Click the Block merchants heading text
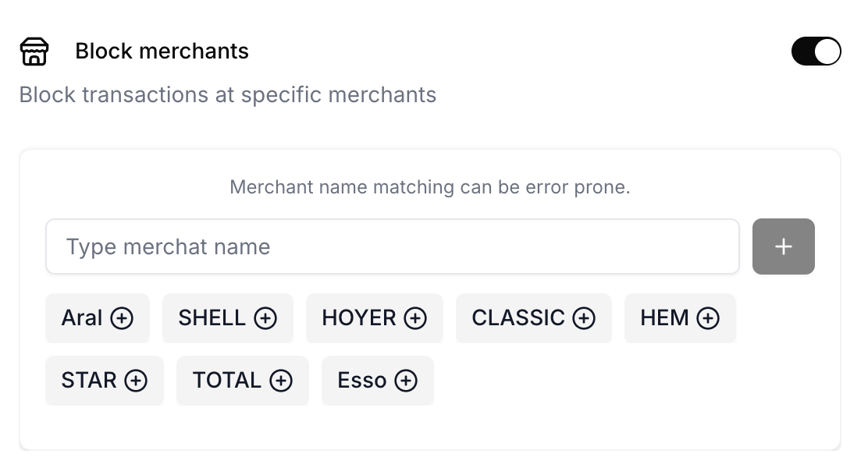Screen dimensions: 868x468 (162, 51)
